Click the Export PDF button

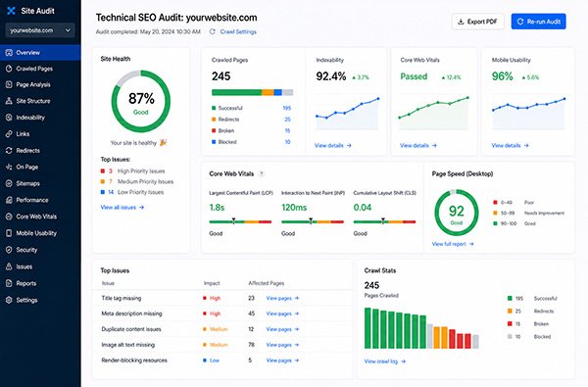478,22
